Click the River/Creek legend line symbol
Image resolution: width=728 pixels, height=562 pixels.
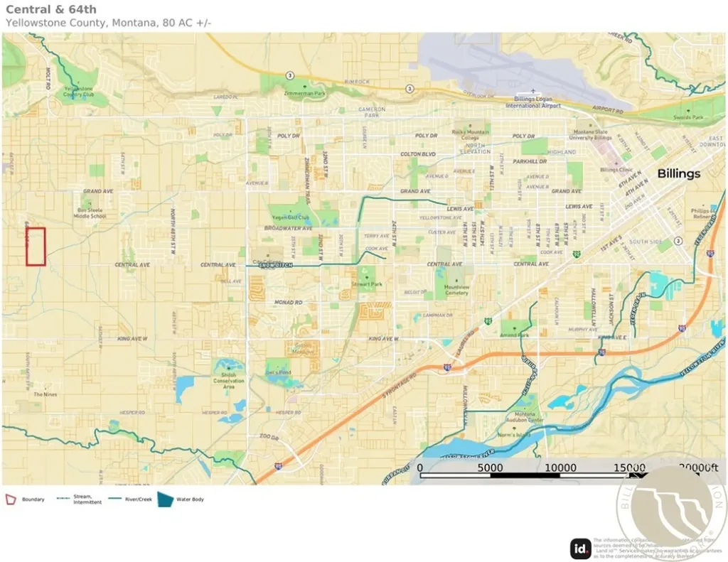tap(115, 499)
